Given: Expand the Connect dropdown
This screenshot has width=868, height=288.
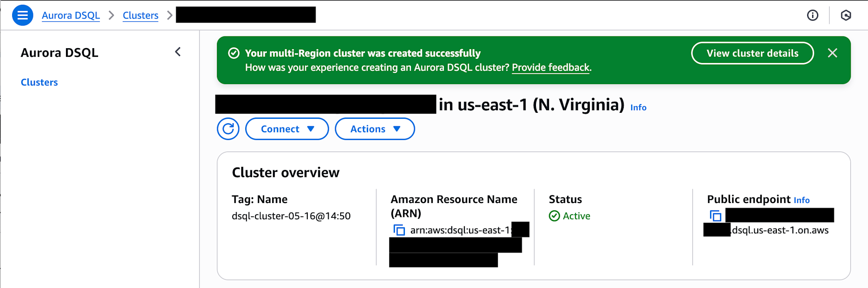Looking at the screenshot, I should click(287, 129).
